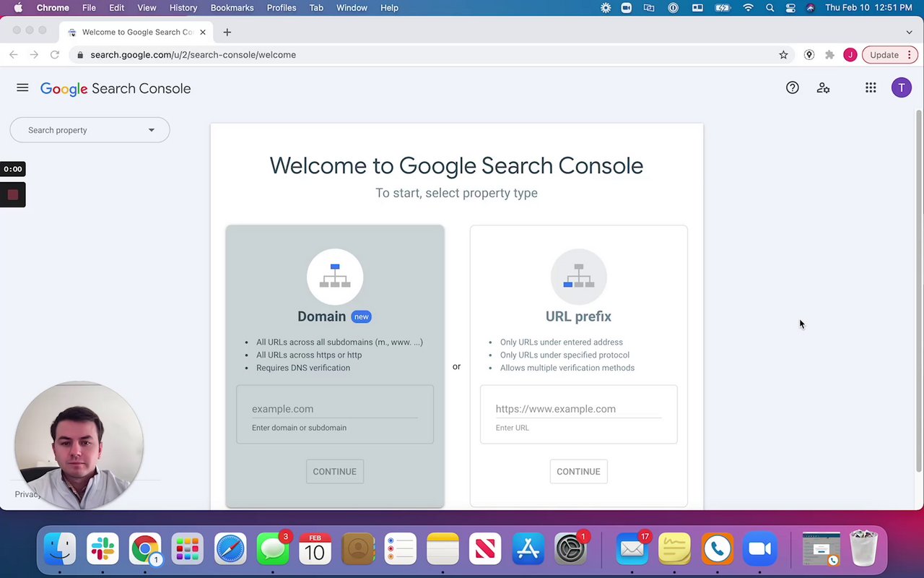
Task: Open Stickies from the Dock
Action: (674, 550)
